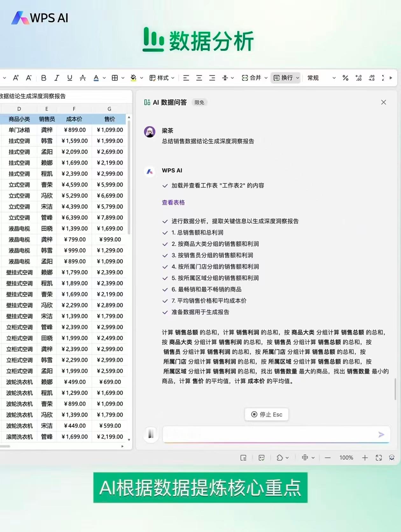401x532 pixels.
Task: Click the checklist status bar icon
Action: pos(262,458)
